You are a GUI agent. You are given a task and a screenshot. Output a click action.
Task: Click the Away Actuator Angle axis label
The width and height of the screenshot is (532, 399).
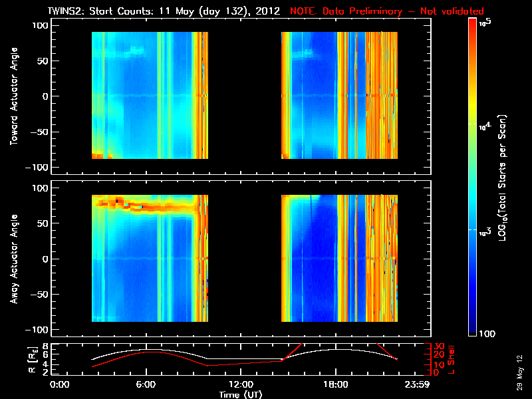(14, 259)
